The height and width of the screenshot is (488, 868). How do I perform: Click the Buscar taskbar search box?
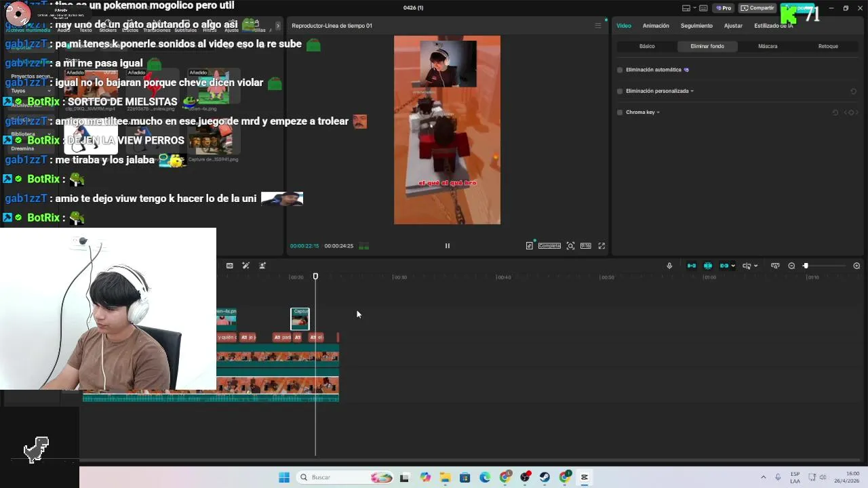tap(346, 477)
